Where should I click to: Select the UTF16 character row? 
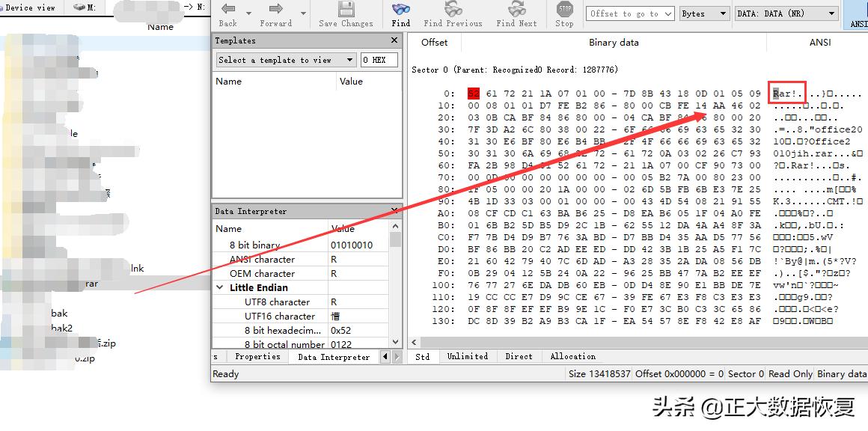[x=301, y=317]
